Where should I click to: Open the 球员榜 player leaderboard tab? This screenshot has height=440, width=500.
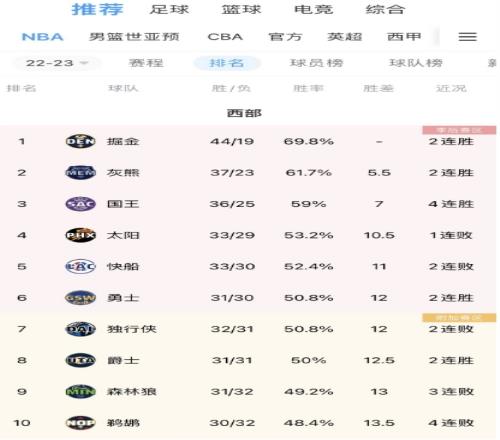click(x=316, y=63)
